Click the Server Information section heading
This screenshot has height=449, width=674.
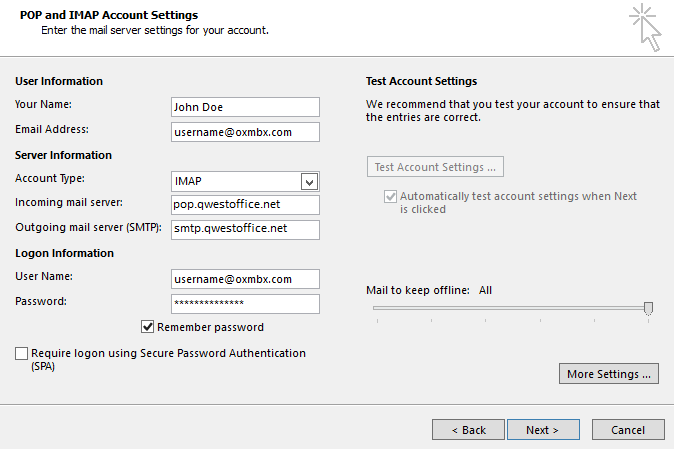point(63,155)
